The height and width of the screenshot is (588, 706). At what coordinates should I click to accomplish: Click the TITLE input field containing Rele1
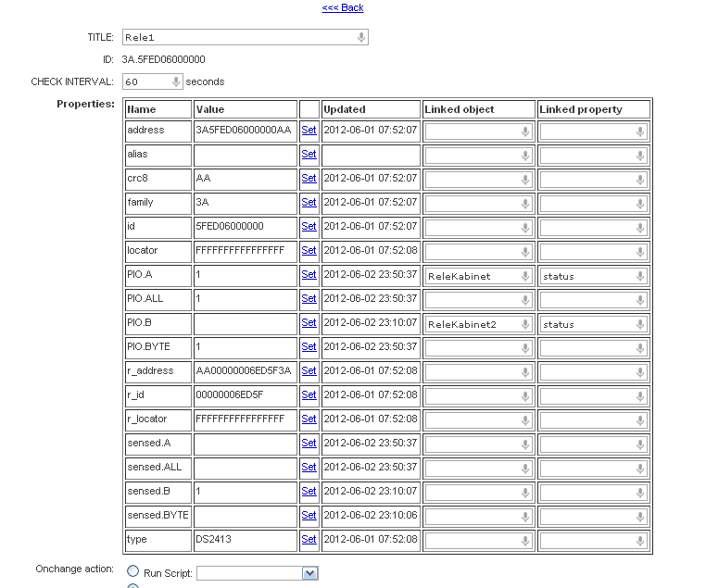pos(246,37)
